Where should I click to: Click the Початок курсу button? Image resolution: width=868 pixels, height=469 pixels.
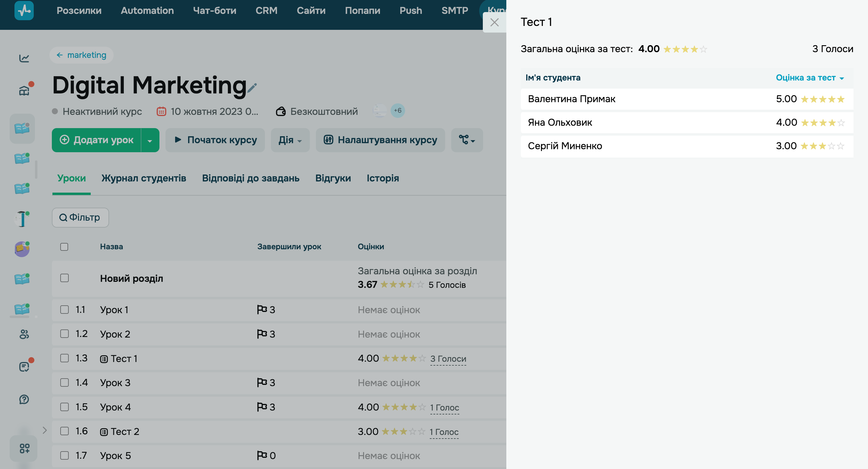point(215,140)
